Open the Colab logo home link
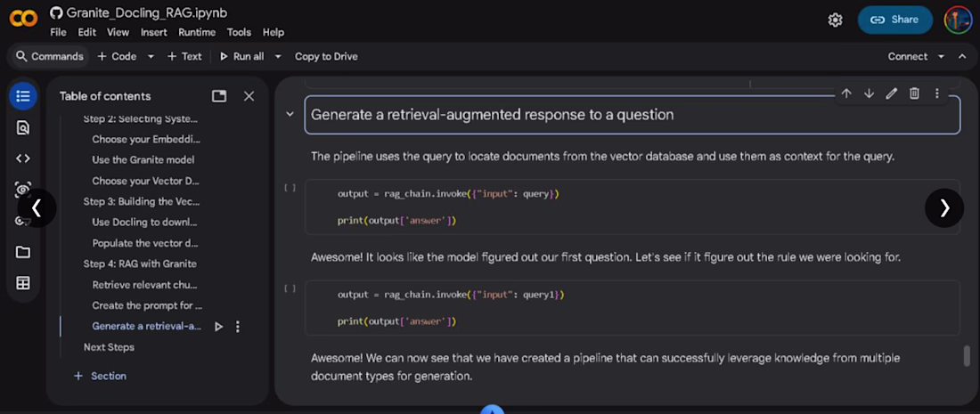The height and width of the screenshot is (414, 980). coord(23,19)
